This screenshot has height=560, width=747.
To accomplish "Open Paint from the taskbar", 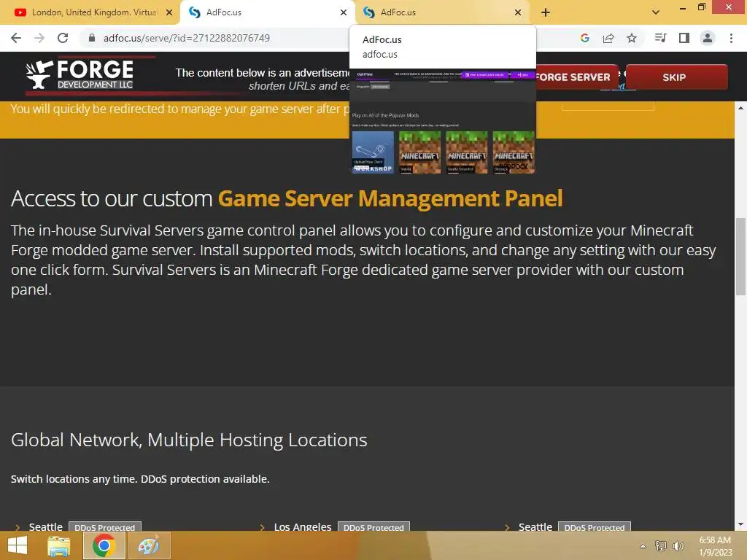I will 149,545.
